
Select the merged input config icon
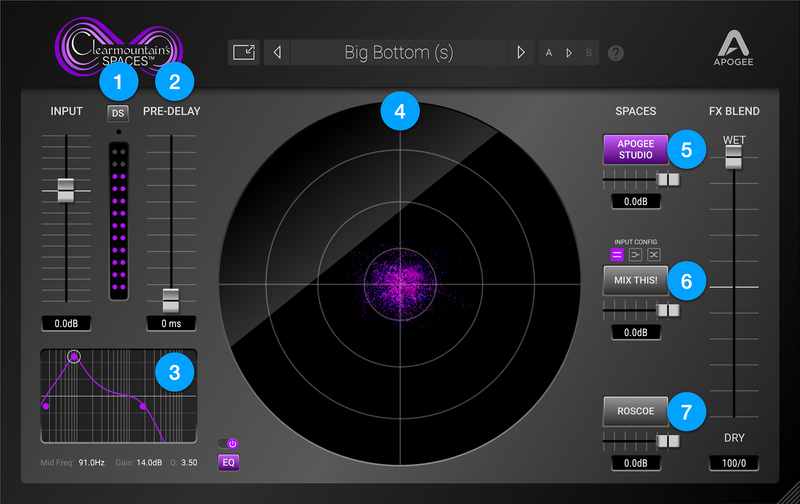coord(634,256)
